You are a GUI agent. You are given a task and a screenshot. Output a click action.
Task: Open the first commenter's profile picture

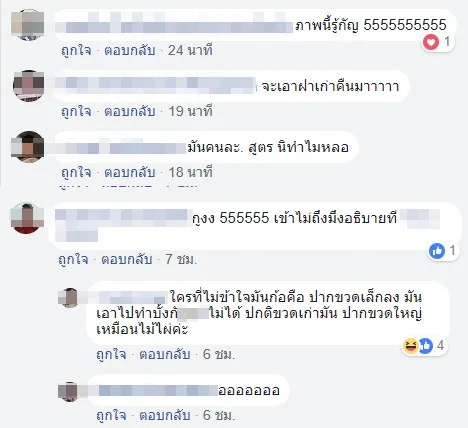pos(27,25)
